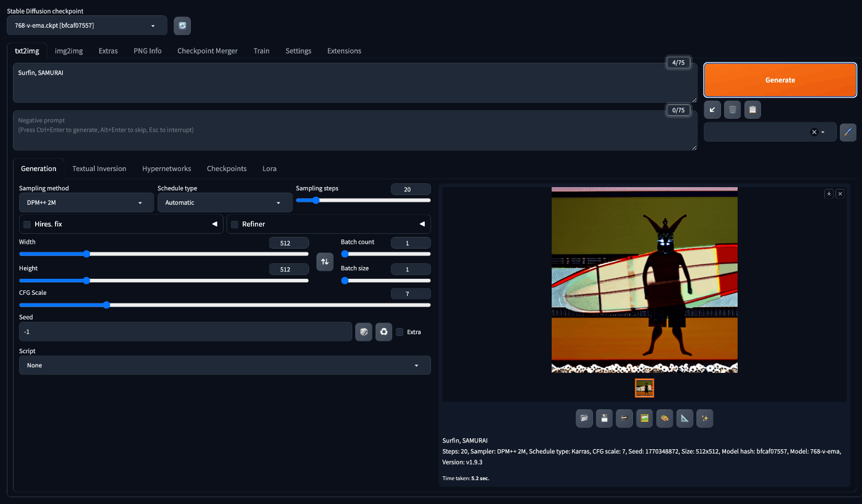Viewport: 862px width, 504px height.
Task: Click the Height slider
Action: click(164, 280)
